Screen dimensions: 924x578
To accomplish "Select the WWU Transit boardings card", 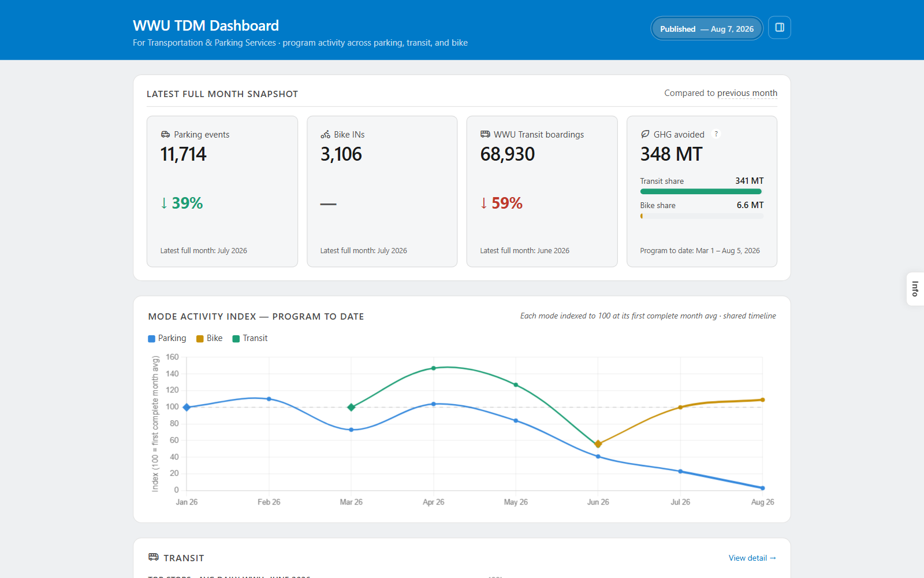I will [542, 191].
